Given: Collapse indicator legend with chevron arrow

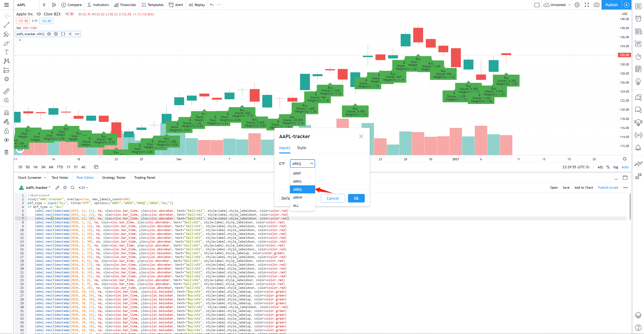Looking at the screenshot, I should (x=20, y=40).
